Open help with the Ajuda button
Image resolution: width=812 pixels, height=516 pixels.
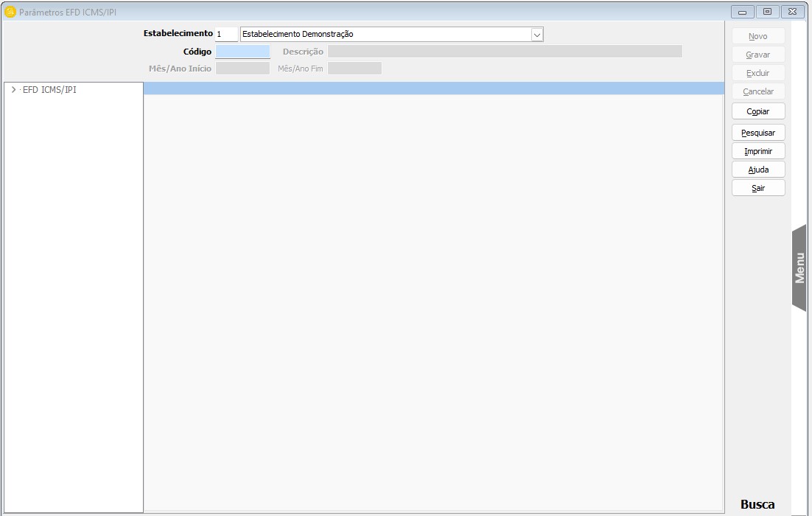tap(758, 170)
